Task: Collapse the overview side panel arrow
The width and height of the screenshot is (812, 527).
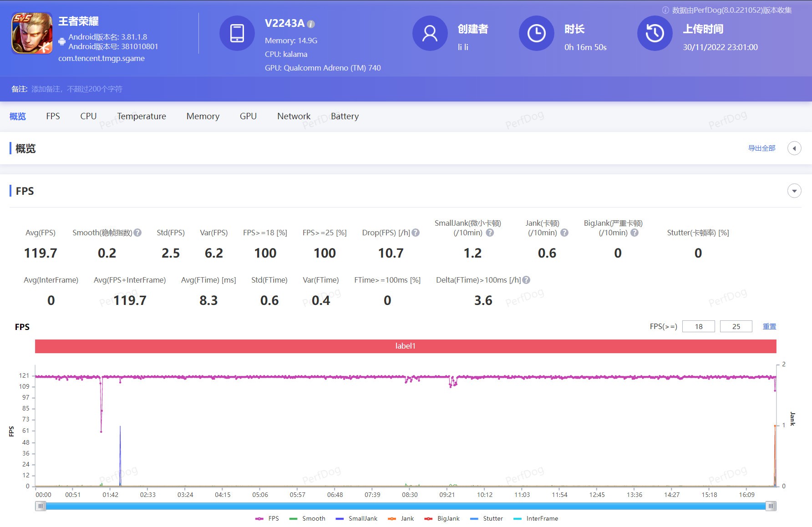Action: pos(794,148)
